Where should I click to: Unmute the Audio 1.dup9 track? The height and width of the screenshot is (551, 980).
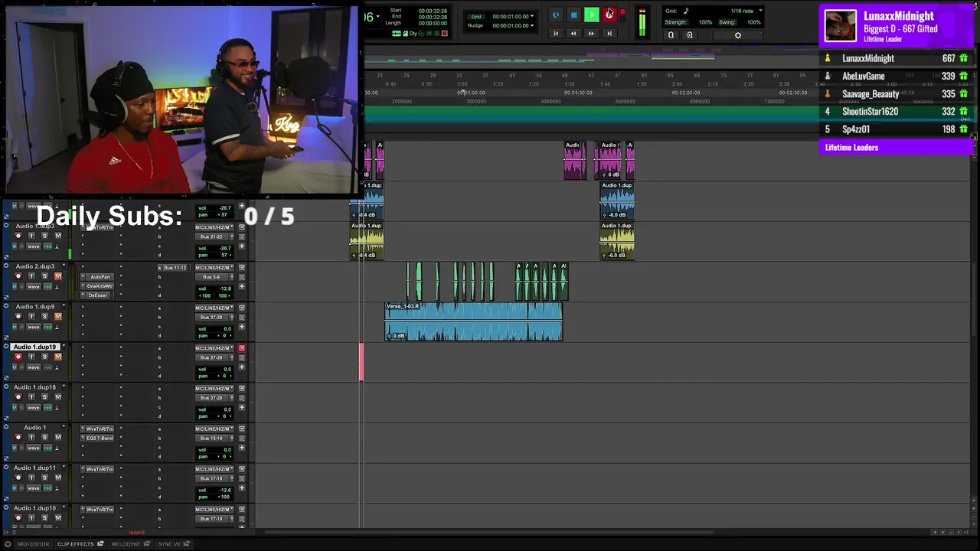point(57,317)
